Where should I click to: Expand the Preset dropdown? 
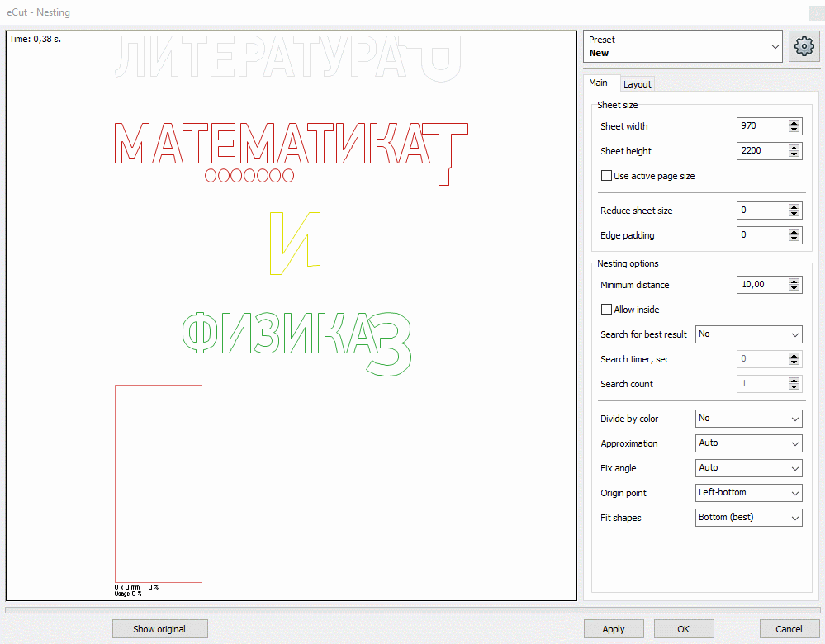682,46
